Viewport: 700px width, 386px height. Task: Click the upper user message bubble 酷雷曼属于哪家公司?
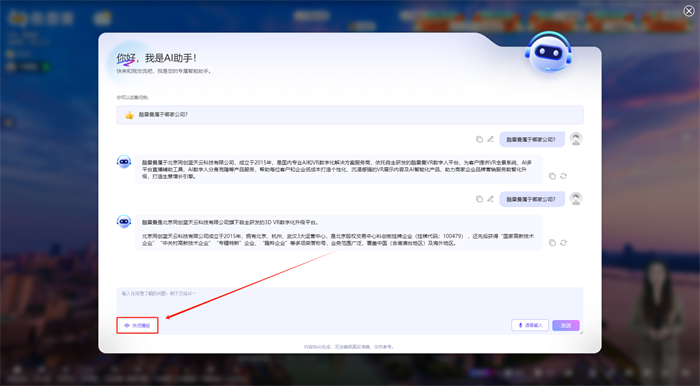(x=532, y=139)
